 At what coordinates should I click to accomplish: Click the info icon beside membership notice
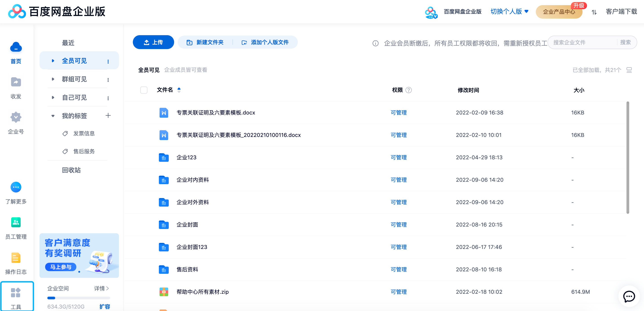coord(375,43)
